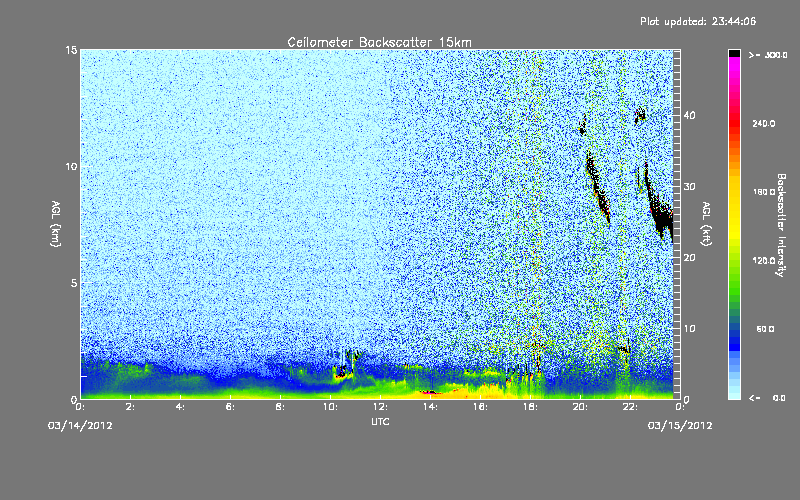
Task: Click the "40" kft tick on right axis
Action: point(689,115)
